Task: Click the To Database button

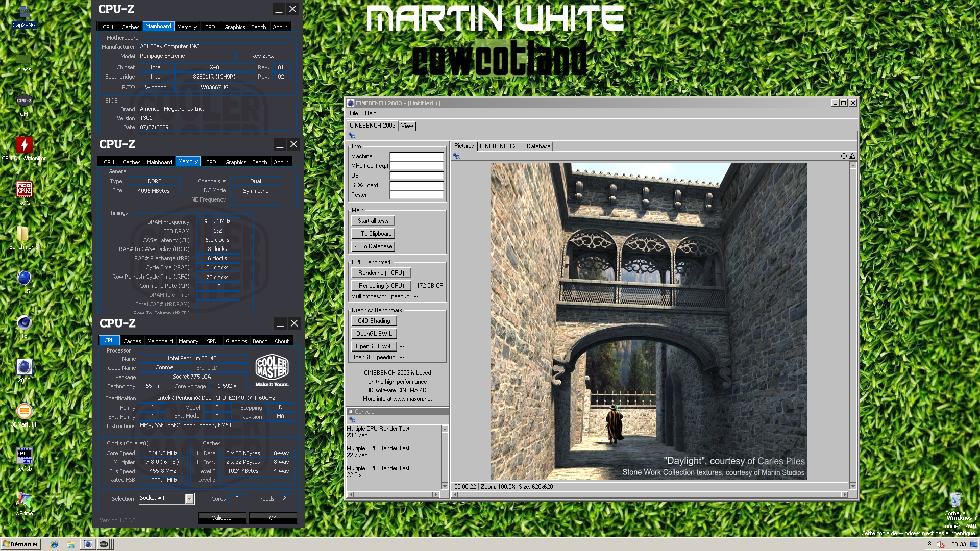Action: click(x=373, y=246)
